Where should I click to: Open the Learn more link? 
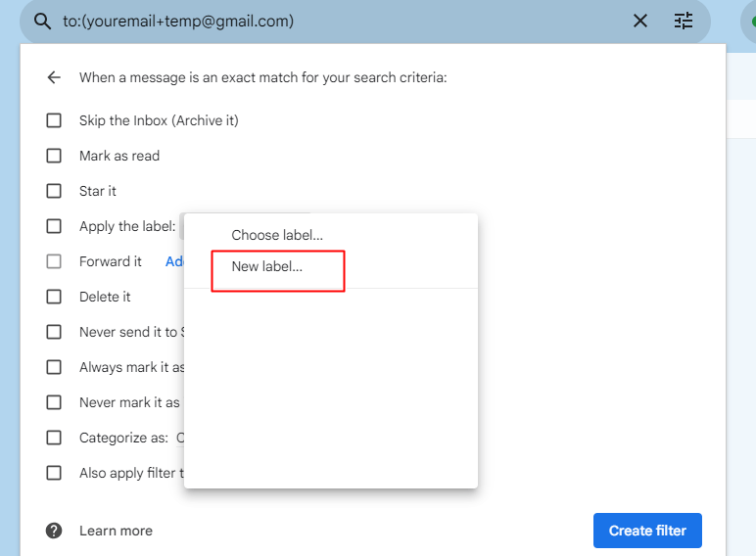(x=116, y=531)
